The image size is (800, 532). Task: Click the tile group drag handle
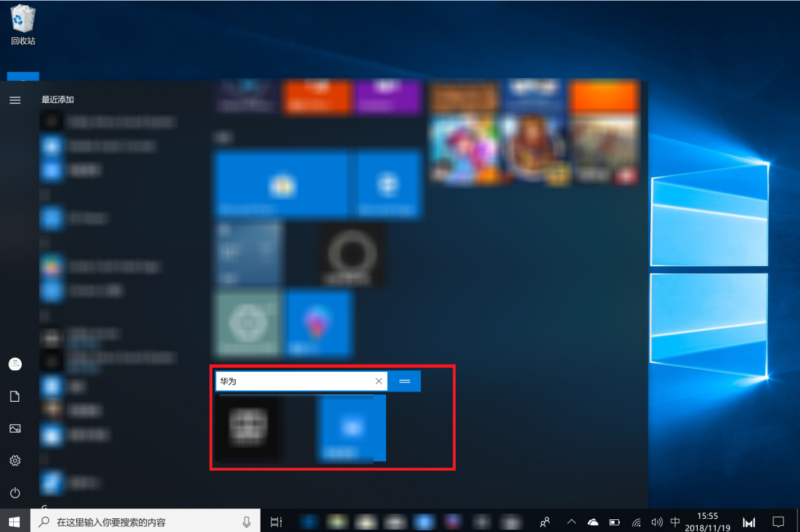coord(405,381)
